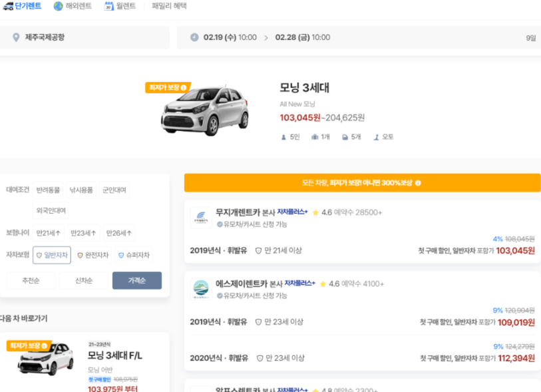Click the 9일 rental duration text

531,38
